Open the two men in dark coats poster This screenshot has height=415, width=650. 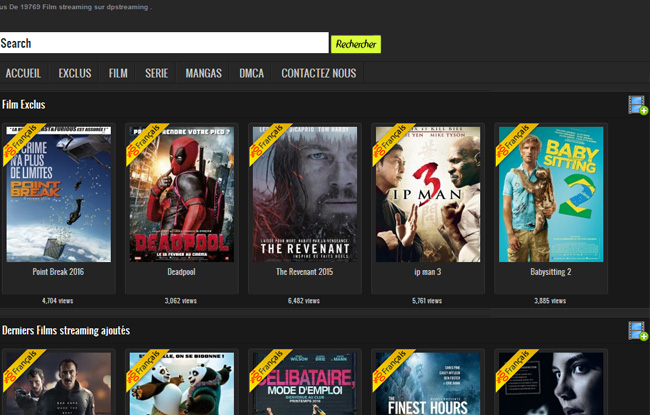pos(58,383)
